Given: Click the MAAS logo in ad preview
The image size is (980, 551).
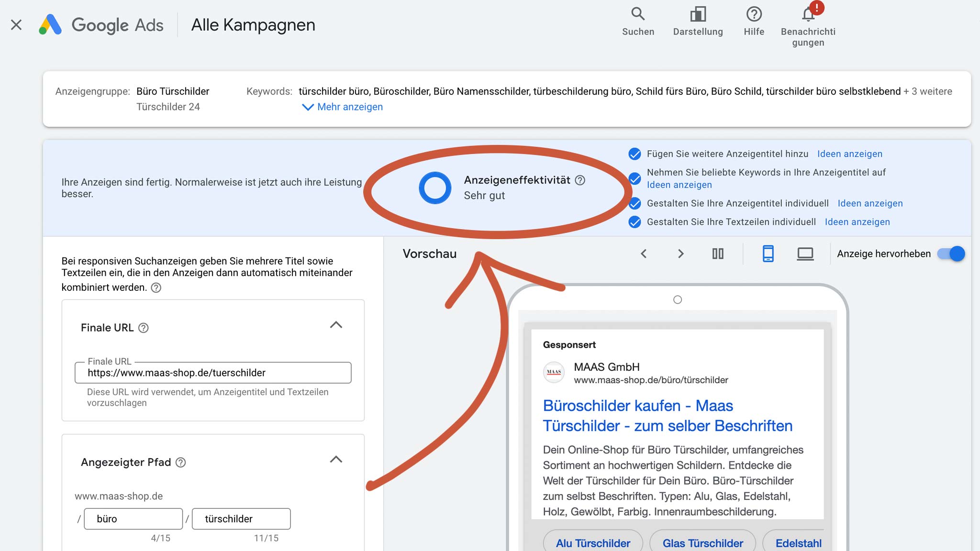Looking at the screenshot, I should [554, 372].
